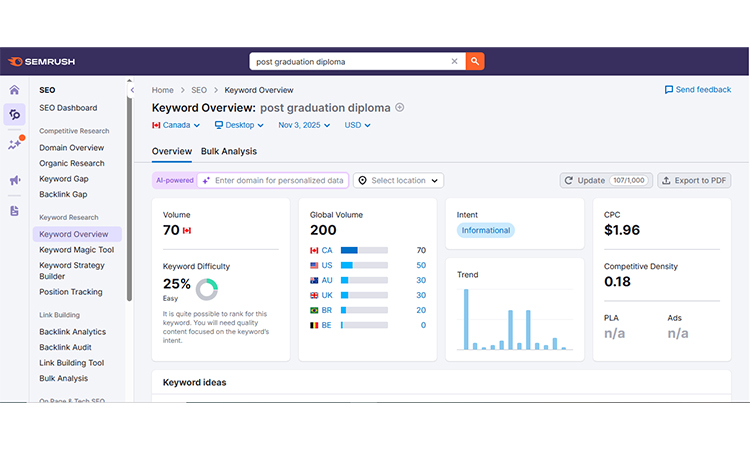Image resolution: width=750 pixels, height=450 pixels.
Task: Open Backlink Gap in sidebar
Action: 63,194
